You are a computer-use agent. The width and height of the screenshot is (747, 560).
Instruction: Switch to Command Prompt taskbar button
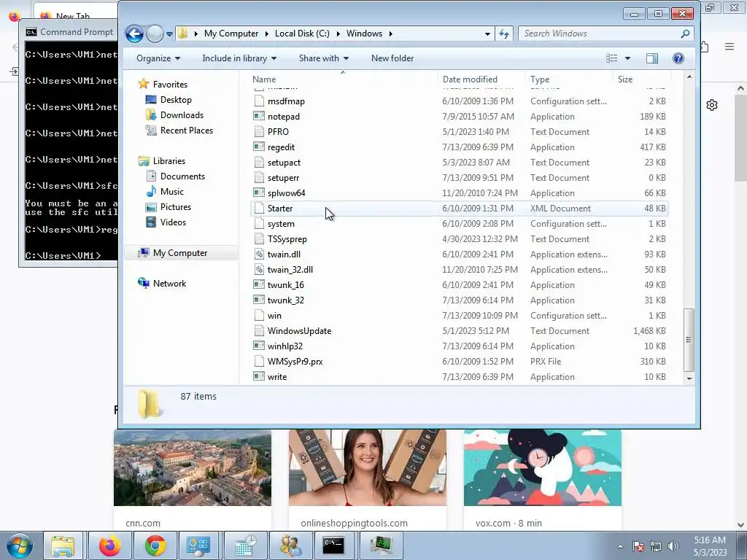point(333,545)
